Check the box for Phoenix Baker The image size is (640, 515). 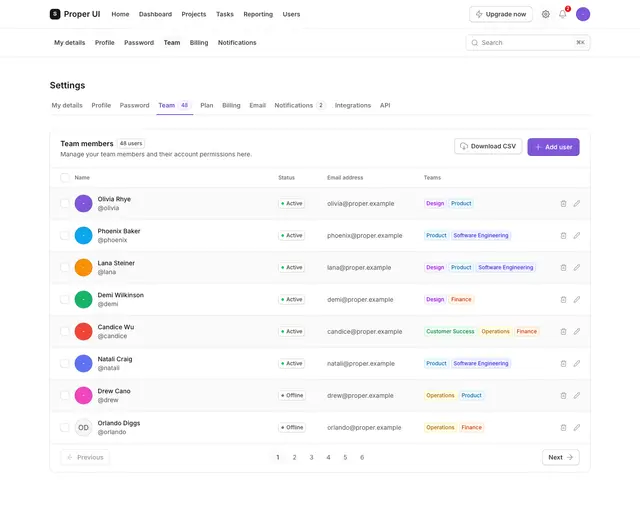[64, 235]
